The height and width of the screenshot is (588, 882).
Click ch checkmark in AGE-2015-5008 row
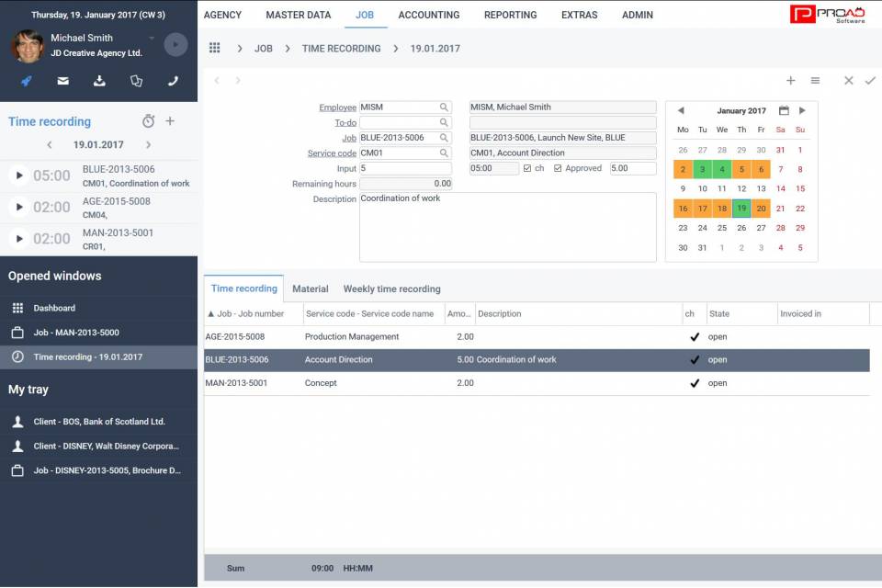tap(695, 337)
